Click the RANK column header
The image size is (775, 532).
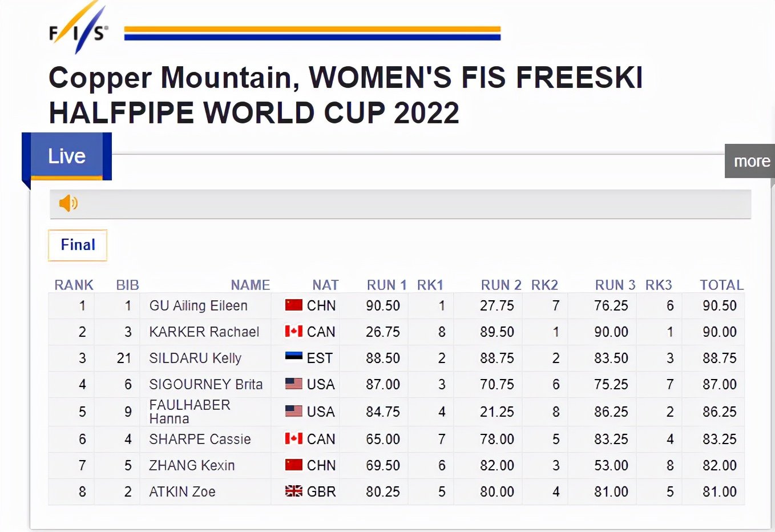[x=74, y=285]
